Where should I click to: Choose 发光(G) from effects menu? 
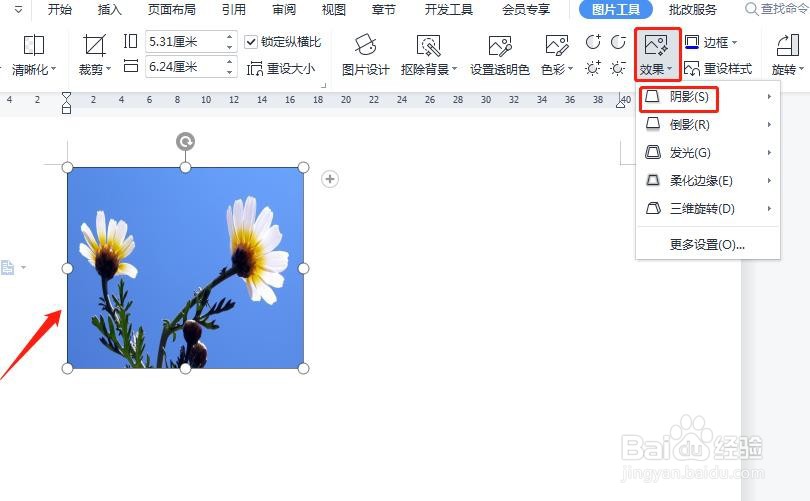[708, 152]
